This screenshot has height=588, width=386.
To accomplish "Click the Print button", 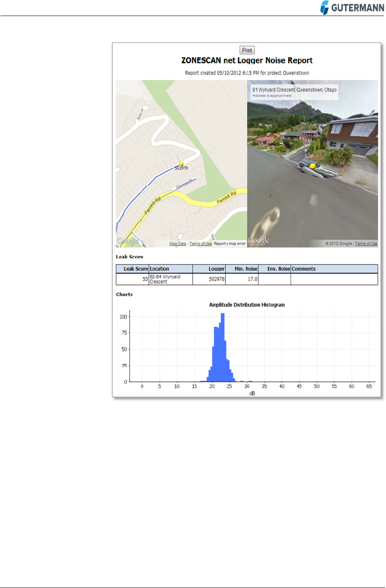I will coord(247,50).
